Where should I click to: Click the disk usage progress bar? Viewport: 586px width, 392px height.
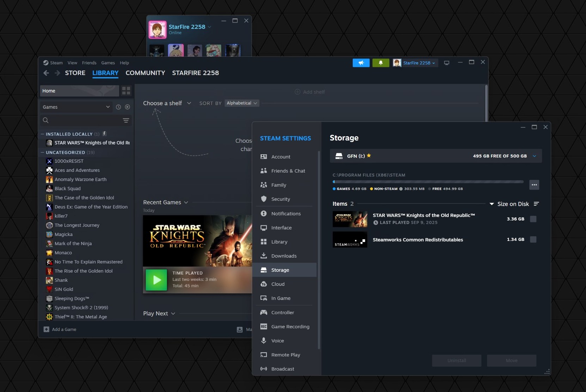(428, 182)
